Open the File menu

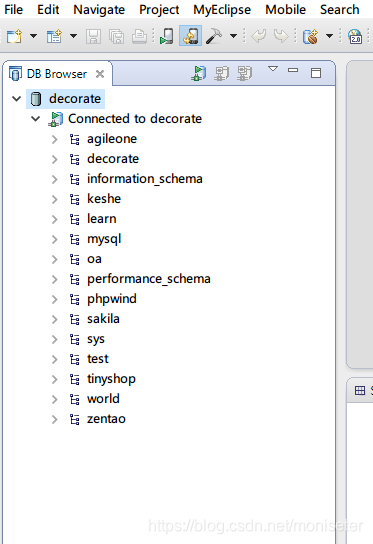click(14, 10)
